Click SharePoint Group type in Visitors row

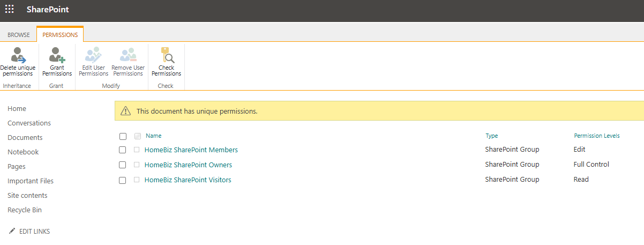pos(512,180)
